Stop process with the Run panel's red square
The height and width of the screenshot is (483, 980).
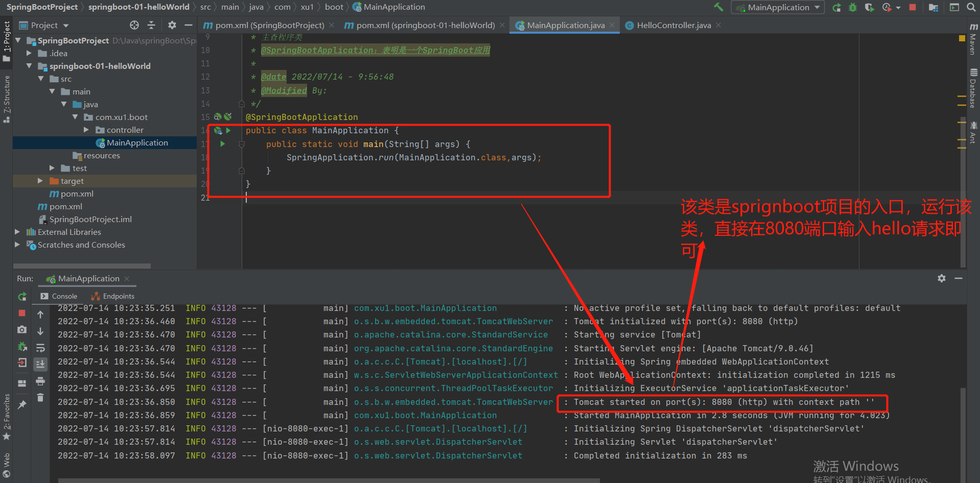click(x=22, y=313)
